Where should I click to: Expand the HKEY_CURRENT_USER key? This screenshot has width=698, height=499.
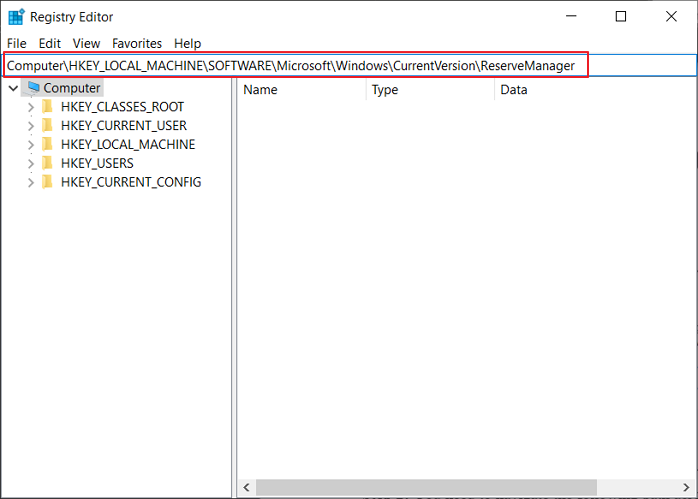31,126
